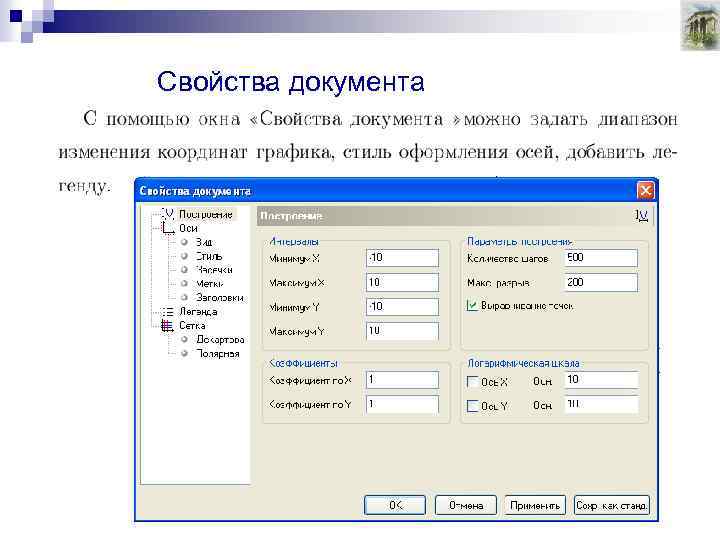This screenshot has width=720, height=540.
Task: Close the Свойства документа dialog
Action: (645, 191)
